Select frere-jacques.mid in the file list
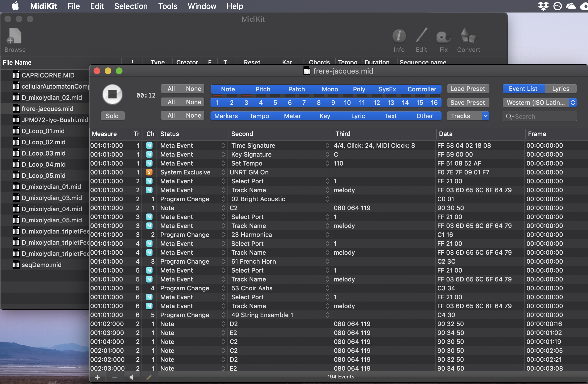 pos(45,109)
